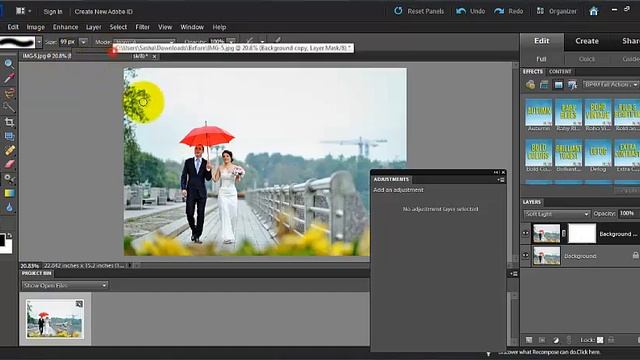Screen dimensions: 640x360
Task: Open the Select menu
Action: click(x=118, y=27)
